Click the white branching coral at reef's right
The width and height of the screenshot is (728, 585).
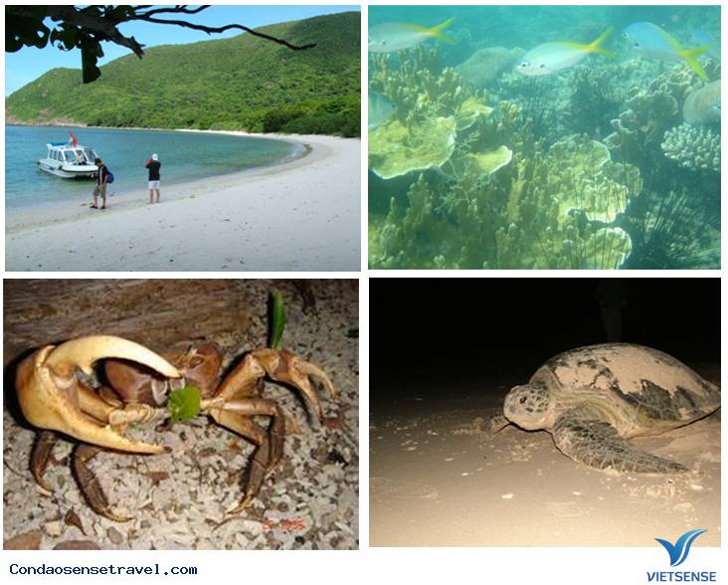point(691,146)
